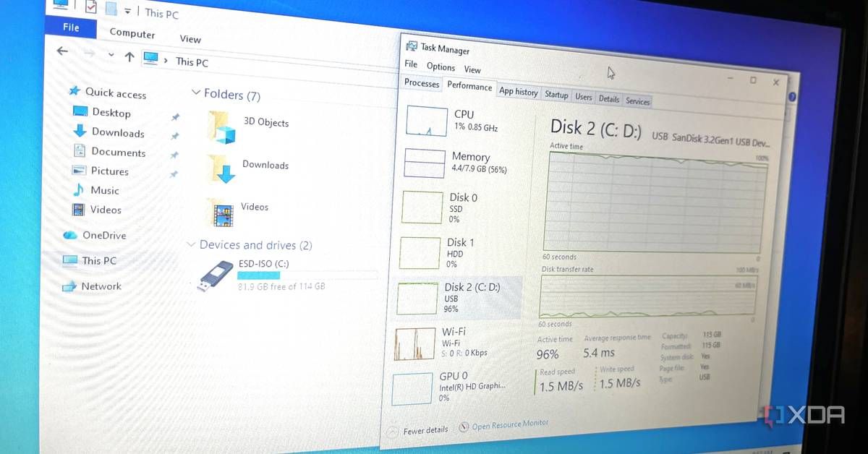Switch to the Startup tab
868x454 pixels.
556,95
